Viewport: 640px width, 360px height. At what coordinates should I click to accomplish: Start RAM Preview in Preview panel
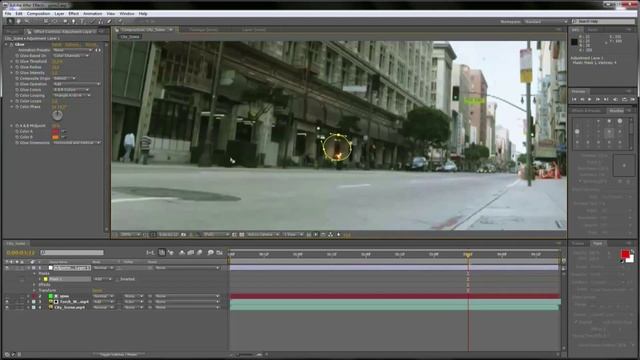click(632, 99)
